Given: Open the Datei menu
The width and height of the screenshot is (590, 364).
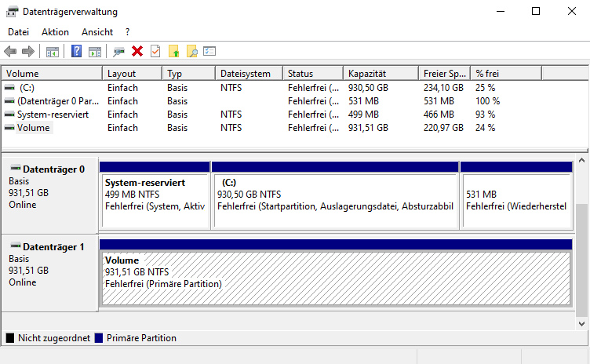Looking at the screenshot, I should [x=19, y=32].
